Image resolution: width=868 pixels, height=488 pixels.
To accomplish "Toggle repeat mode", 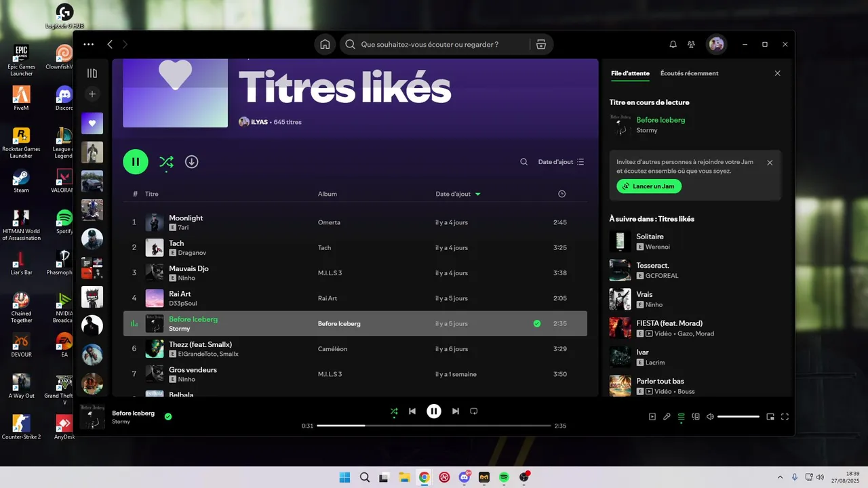I will click(474, 411).
